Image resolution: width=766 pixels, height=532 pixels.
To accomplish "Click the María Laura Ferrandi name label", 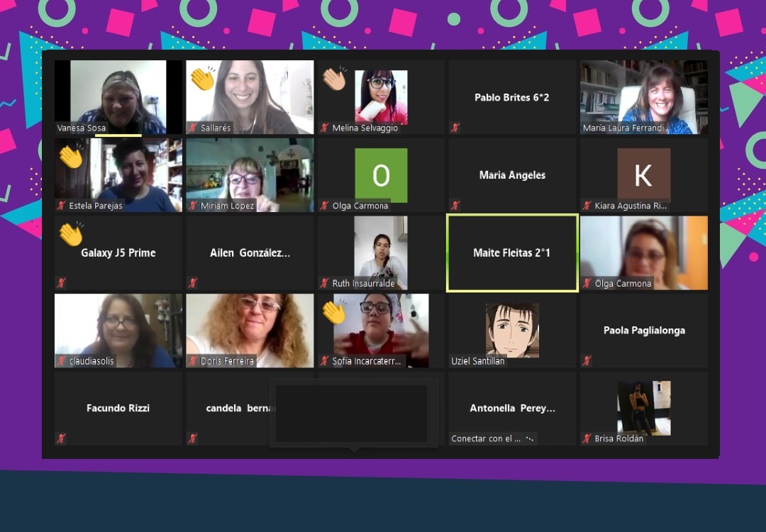I will (x=623, y=128).
